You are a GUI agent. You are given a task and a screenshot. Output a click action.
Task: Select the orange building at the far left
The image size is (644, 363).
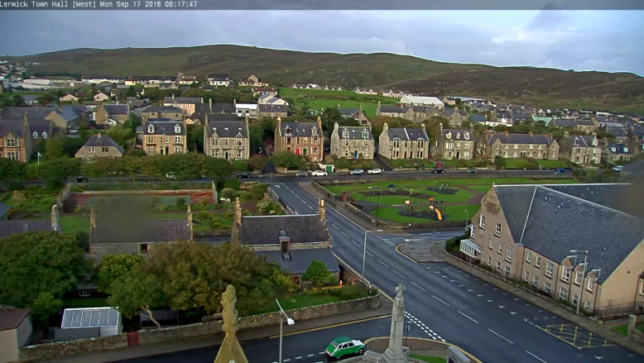(x=14, y=144)
